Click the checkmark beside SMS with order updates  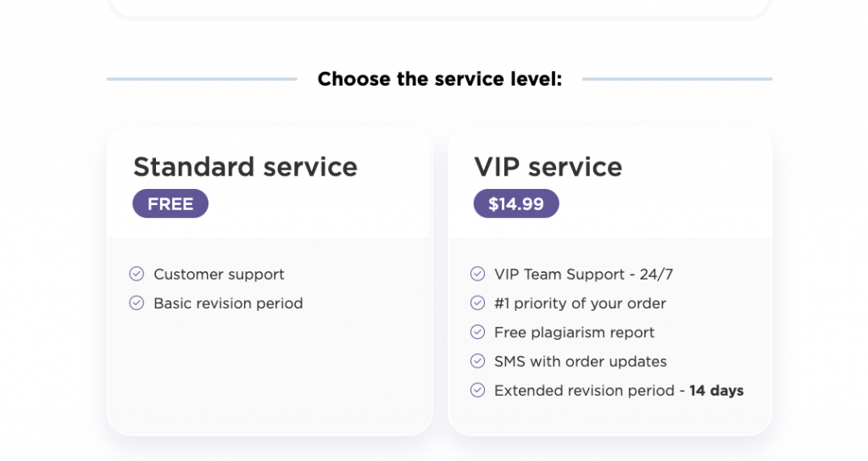coord(478,361)
